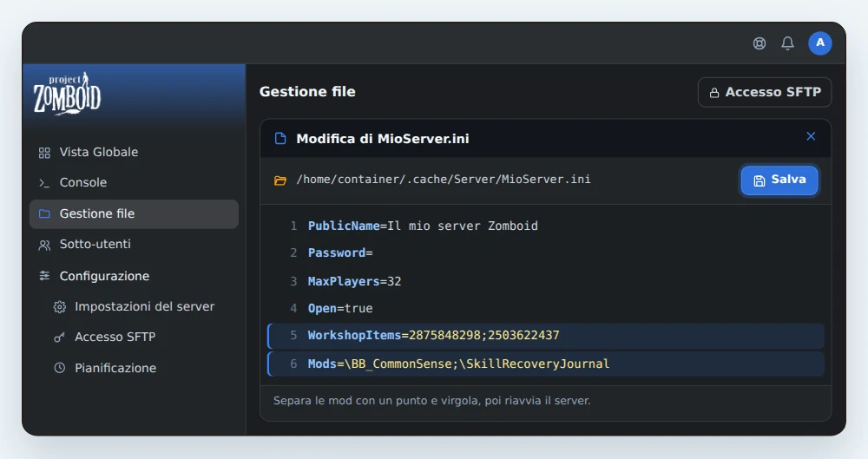Click the Sotto-utenti people icon
The width and height of the screenshot is (868, 459).
pos(44,245)
